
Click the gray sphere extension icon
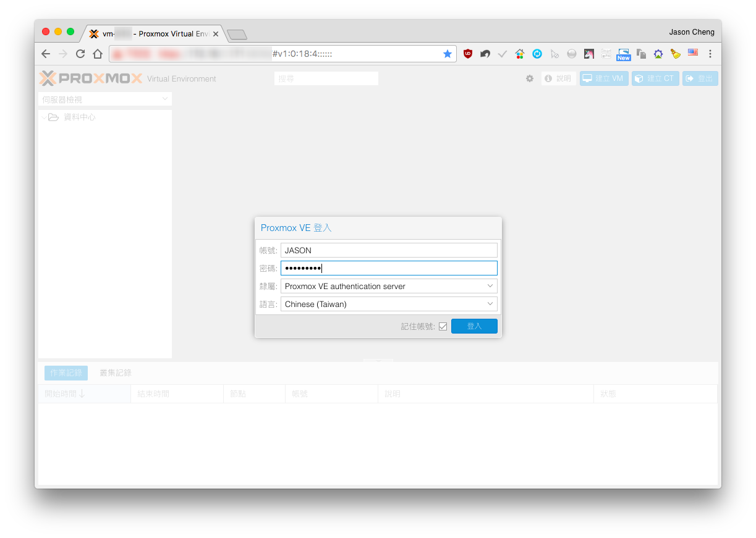point(572,54)
